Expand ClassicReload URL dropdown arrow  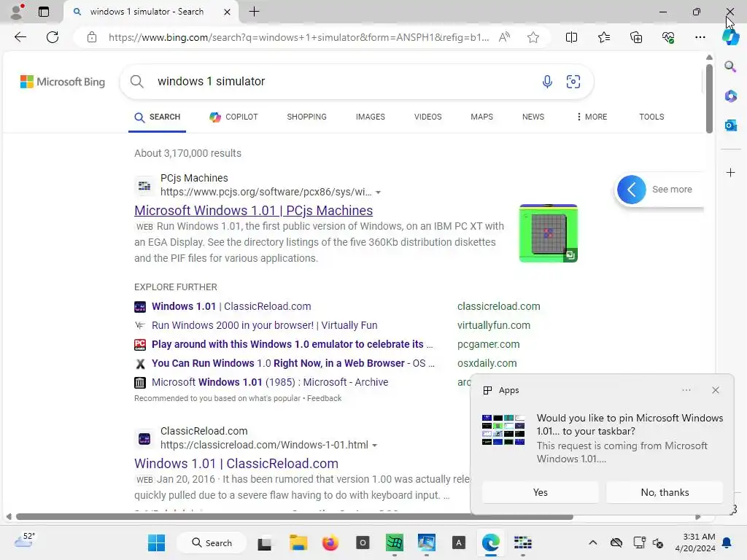coord(374,446)
